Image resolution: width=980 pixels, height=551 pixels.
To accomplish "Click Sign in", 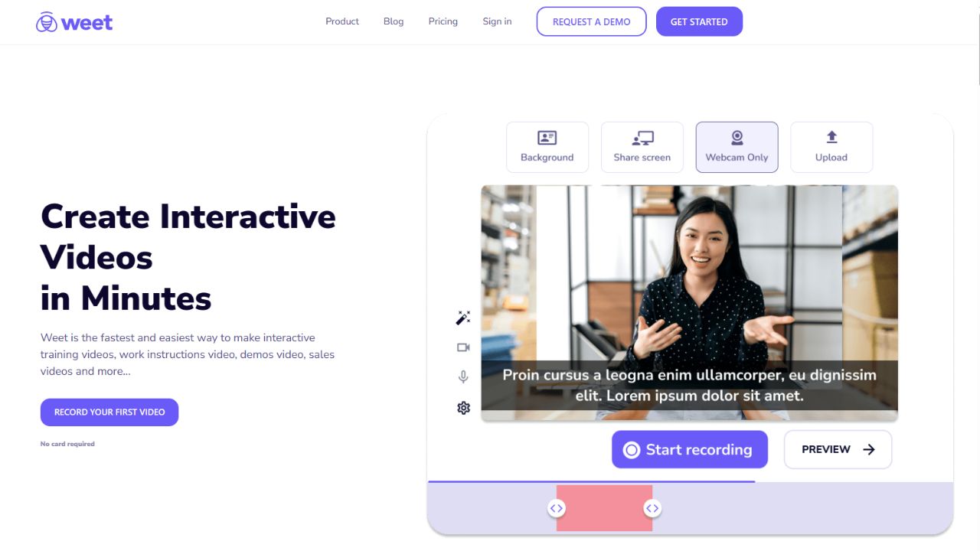I will (497, 21).
